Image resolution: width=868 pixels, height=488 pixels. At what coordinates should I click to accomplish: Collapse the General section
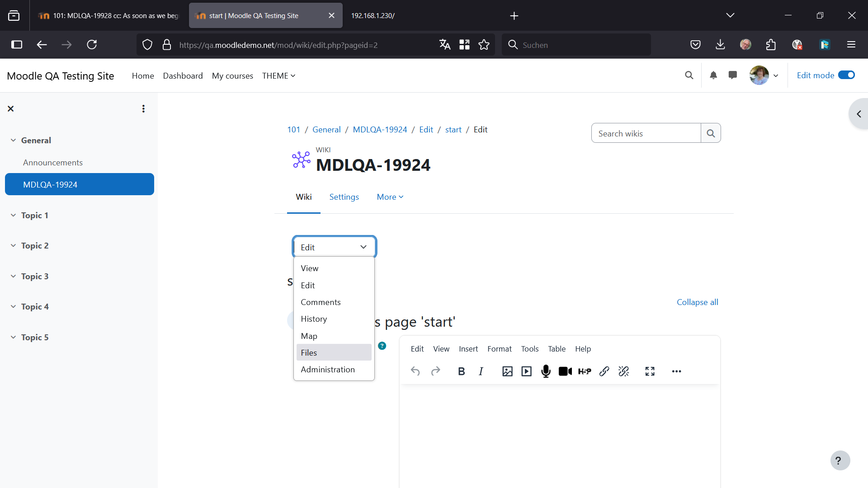click(x=13, y=141)
